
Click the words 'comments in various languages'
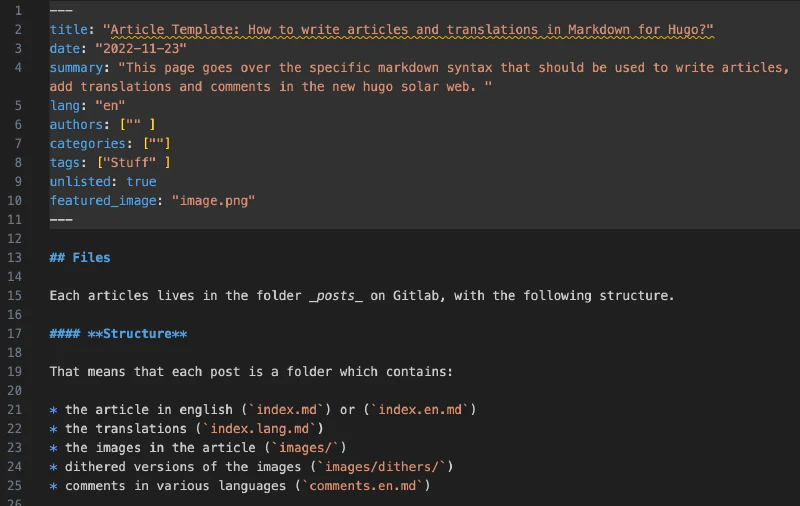pos(176,486)
